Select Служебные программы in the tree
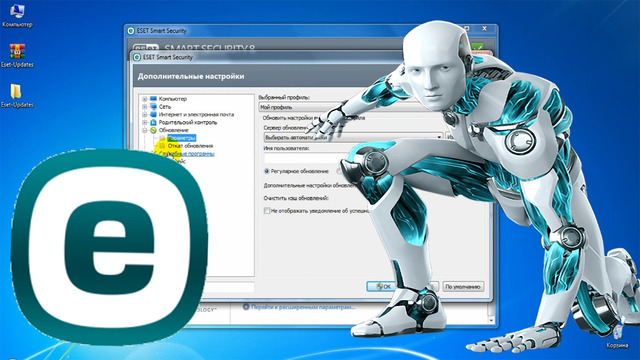Image resolution: width=640 pixels, height=360 pixels. [x=187, y=154]
